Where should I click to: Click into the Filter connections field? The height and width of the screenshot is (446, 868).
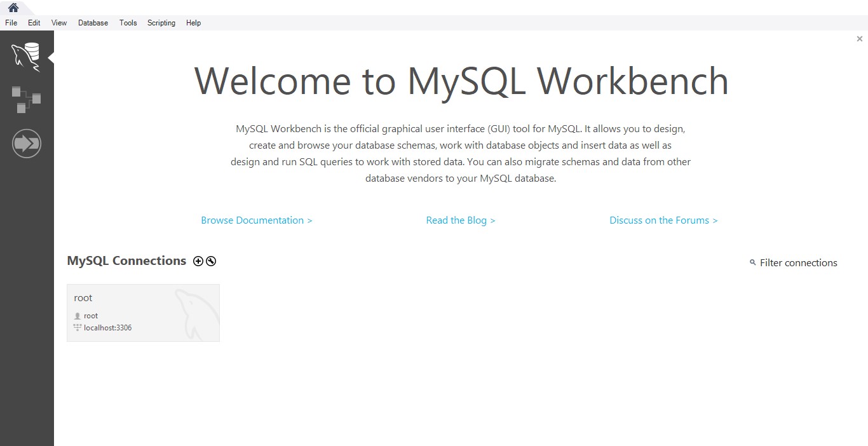click(x=799, y=263)
